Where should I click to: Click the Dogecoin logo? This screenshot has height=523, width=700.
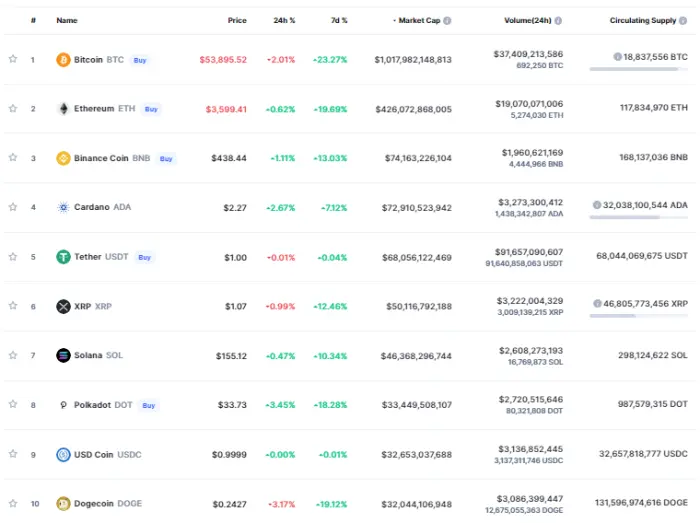click(63, 503)
